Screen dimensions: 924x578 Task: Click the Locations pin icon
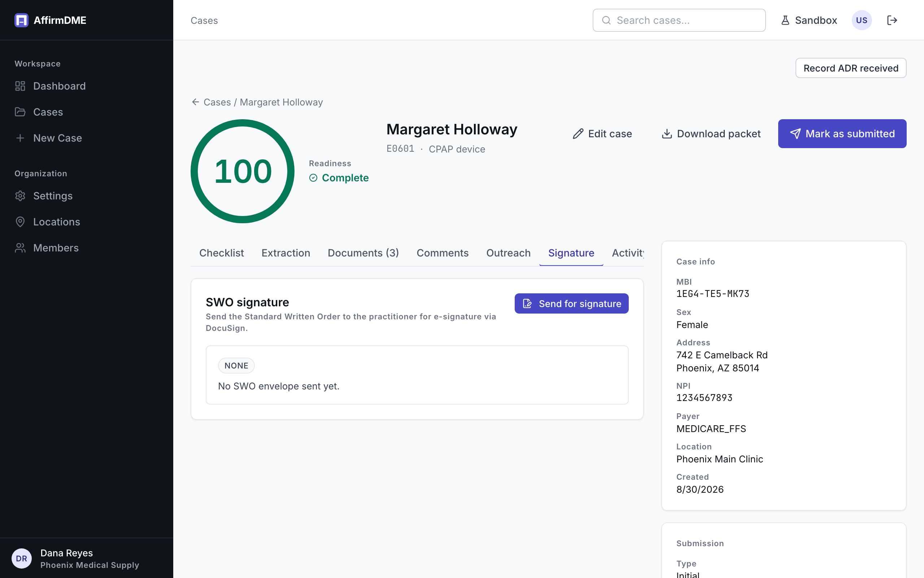coord(20,222)
